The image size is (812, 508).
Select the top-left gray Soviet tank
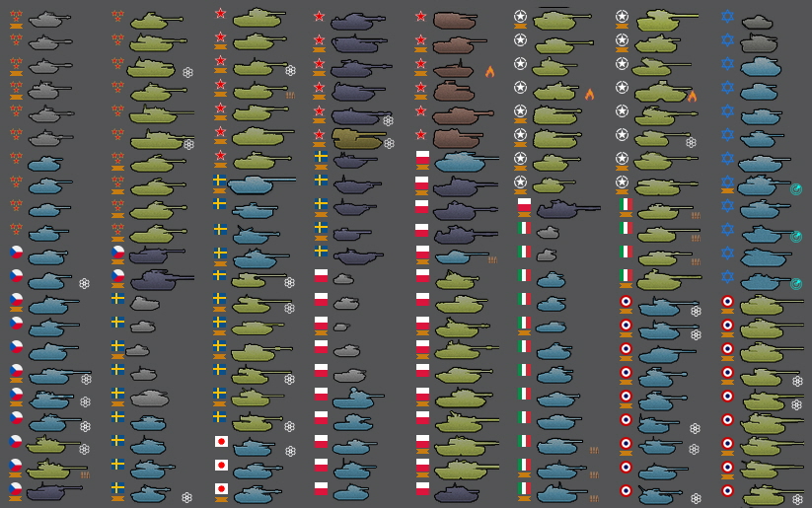(49, 20)
